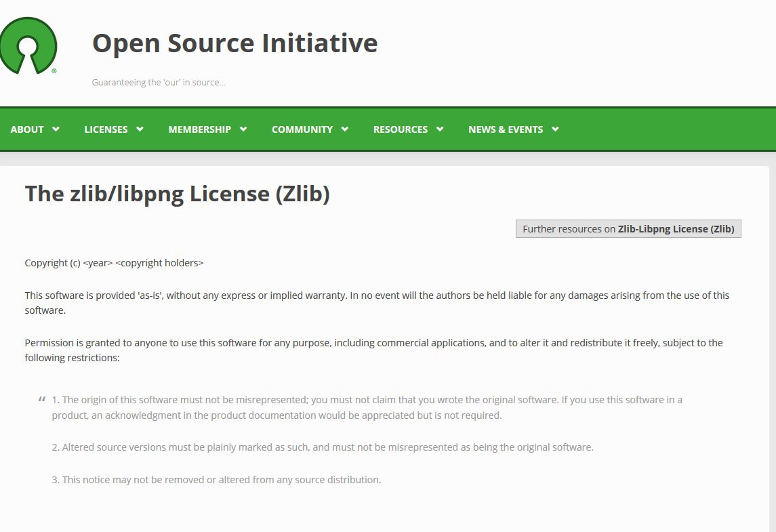This screenshot has width=776, height=532.
Task: Open the Open Source Initiative site title link
Action: tap(234, 43)
